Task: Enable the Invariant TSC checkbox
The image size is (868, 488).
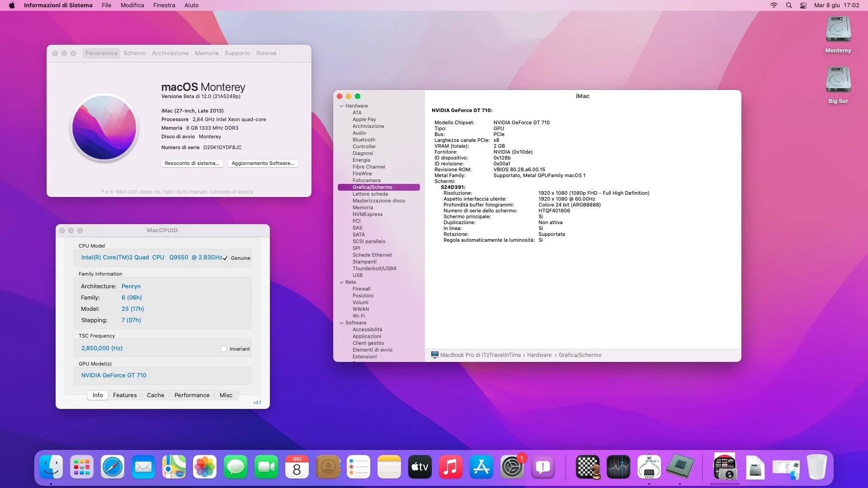Action: tap(224, 349)
